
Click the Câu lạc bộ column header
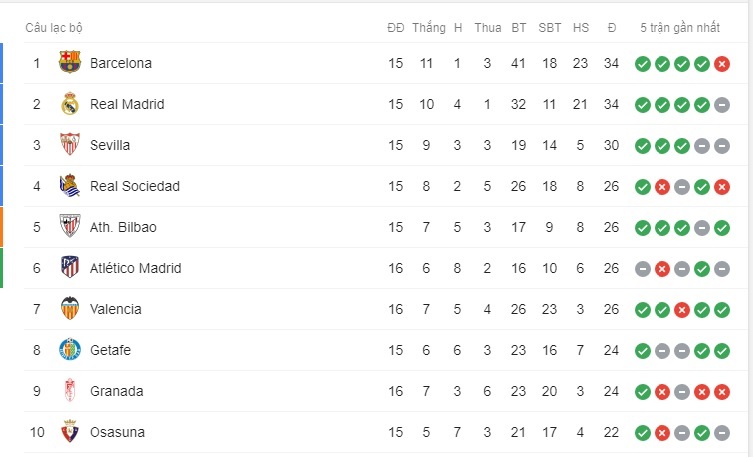pyautogui.click(x=54, y=28)
